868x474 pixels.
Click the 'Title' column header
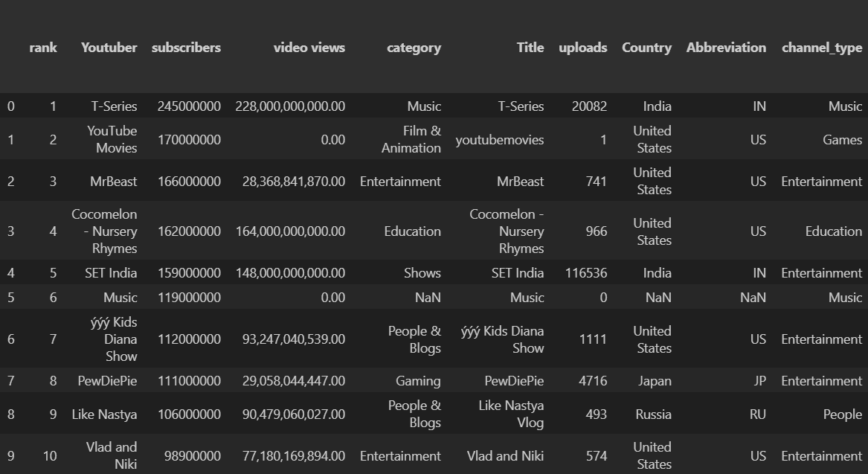(x=530, y=48)
